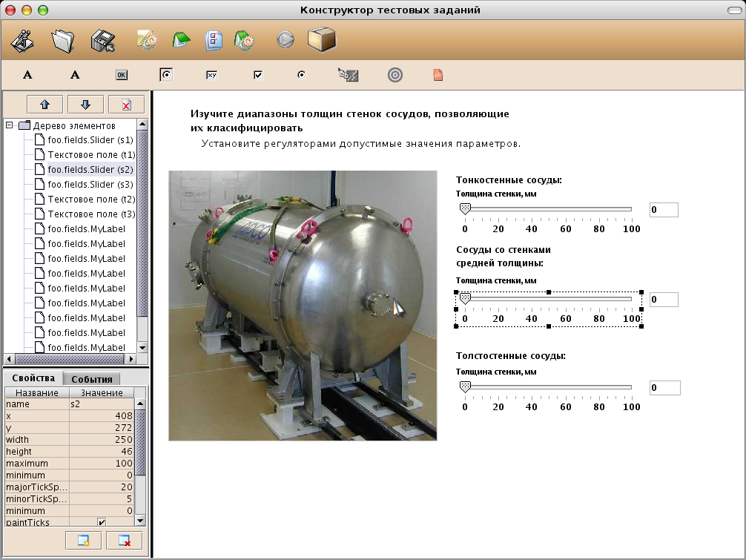
Task: Click the linked components tool icon
Action: [348, 75]
